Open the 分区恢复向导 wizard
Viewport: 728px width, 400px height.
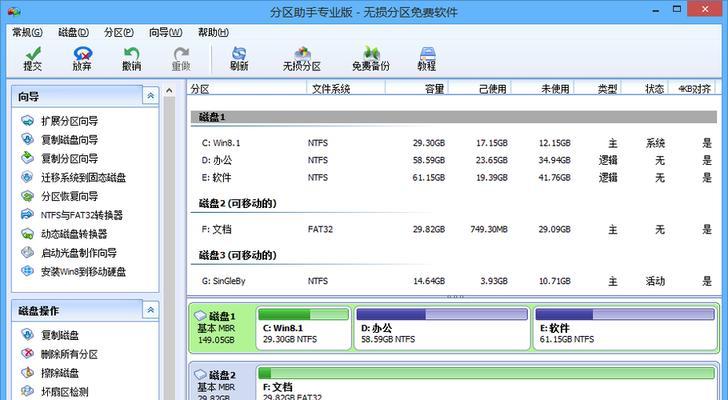59,196
